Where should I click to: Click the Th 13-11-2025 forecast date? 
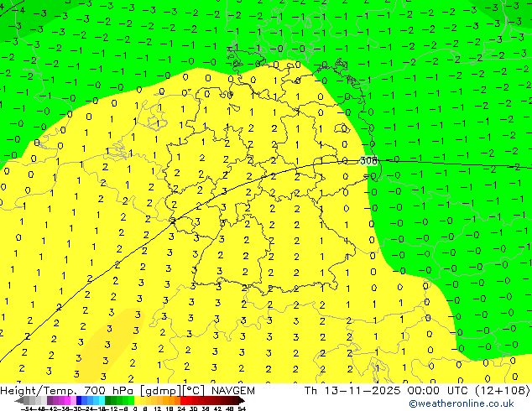coord(352,391)
